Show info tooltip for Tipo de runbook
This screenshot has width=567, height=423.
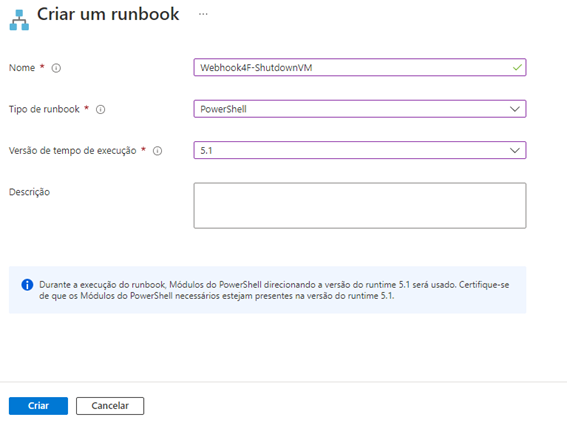[x=101, y=109]
